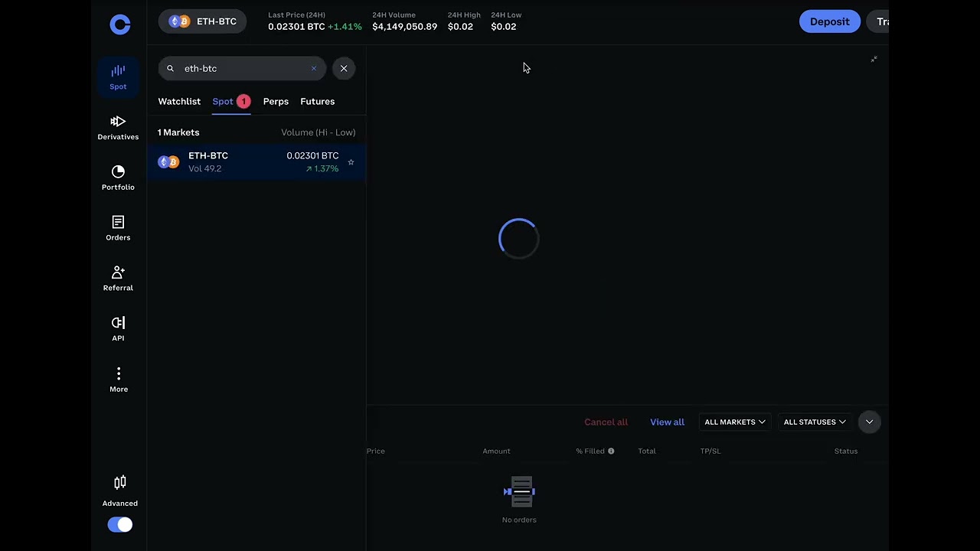Click the Cancel all link

tap(606, 422)
